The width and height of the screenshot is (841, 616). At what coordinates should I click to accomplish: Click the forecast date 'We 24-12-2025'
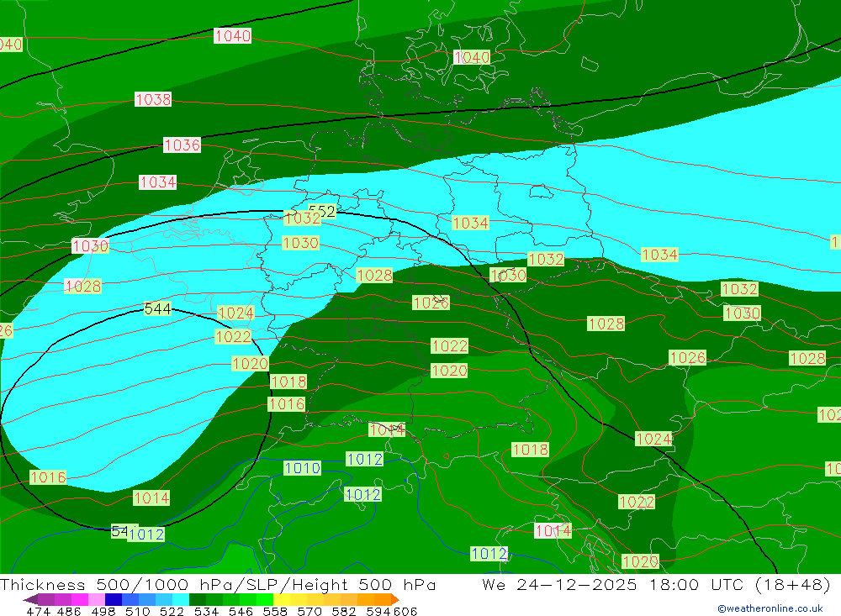coord(559,584)
